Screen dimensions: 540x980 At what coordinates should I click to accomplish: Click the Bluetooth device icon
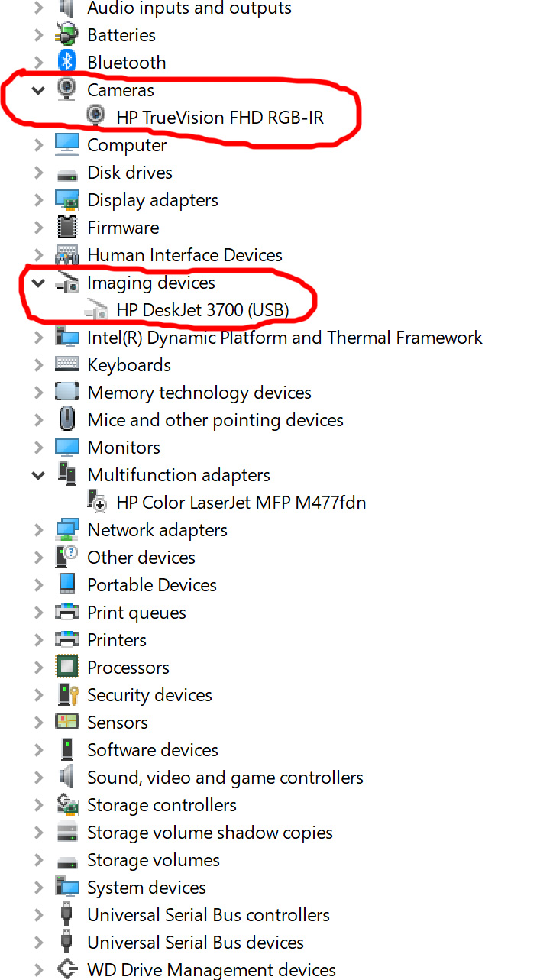pos(67,62)
